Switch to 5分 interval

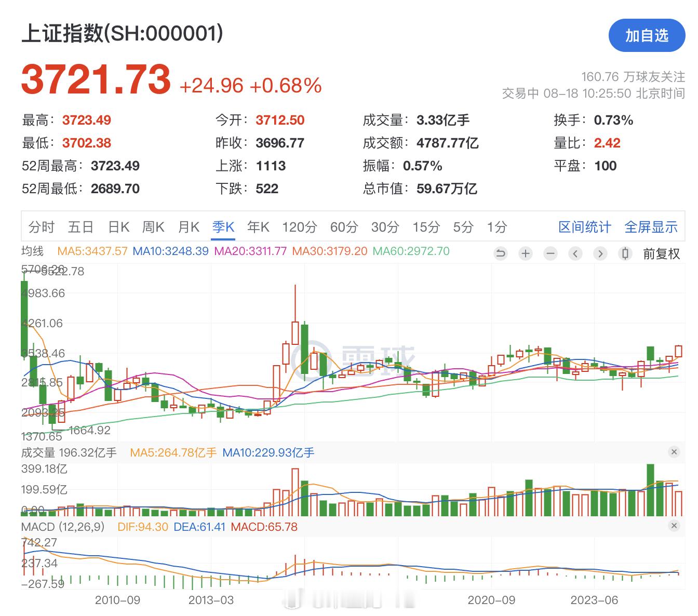tap(463, 227)
